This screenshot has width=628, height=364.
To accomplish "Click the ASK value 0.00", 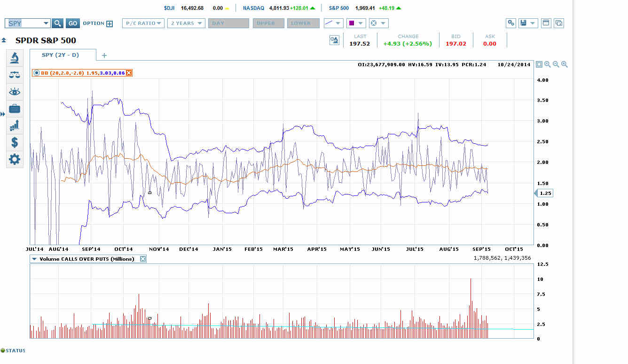I will click(490, 44).
